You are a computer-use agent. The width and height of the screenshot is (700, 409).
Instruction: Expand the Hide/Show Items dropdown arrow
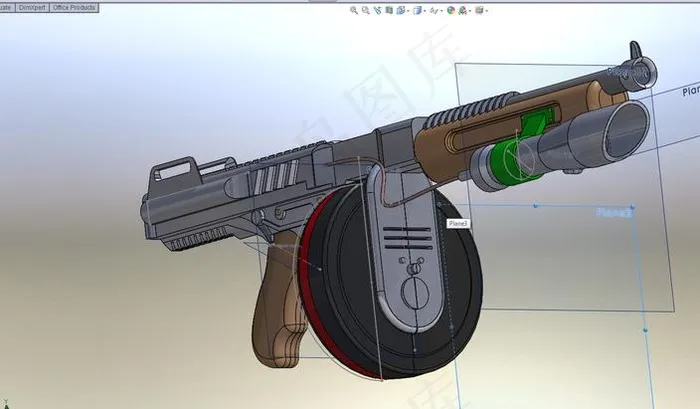442,11
